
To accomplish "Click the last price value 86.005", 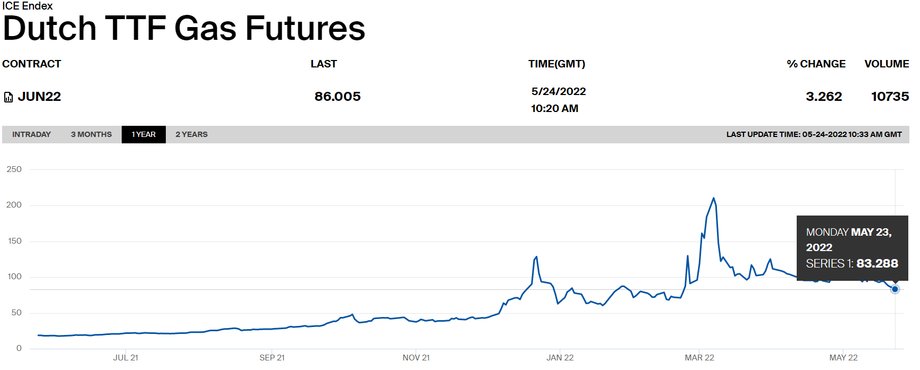I will [x=337, y=97].
